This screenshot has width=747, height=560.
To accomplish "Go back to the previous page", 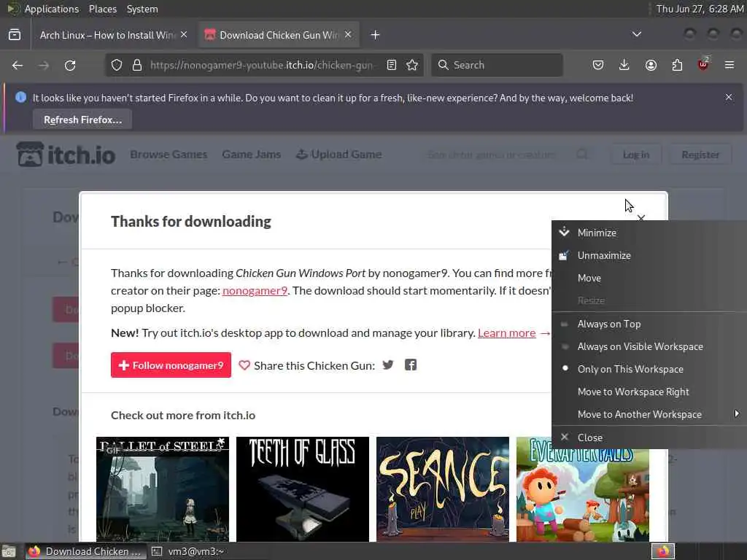I will point(18,65).
